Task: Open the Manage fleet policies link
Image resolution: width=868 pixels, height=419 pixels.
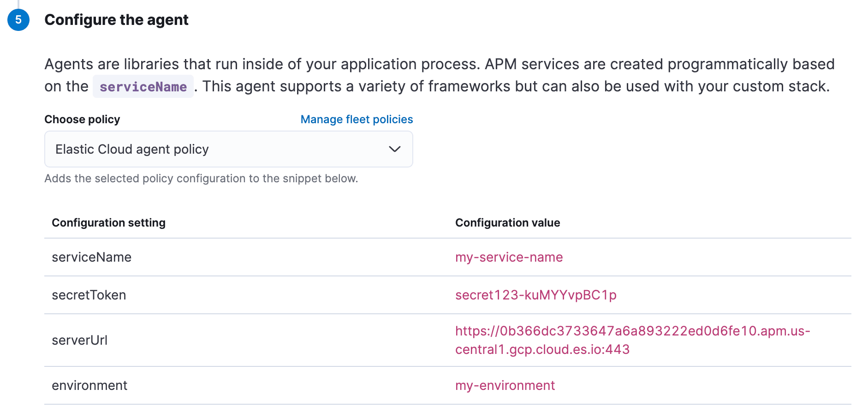Action: [357, 120]
